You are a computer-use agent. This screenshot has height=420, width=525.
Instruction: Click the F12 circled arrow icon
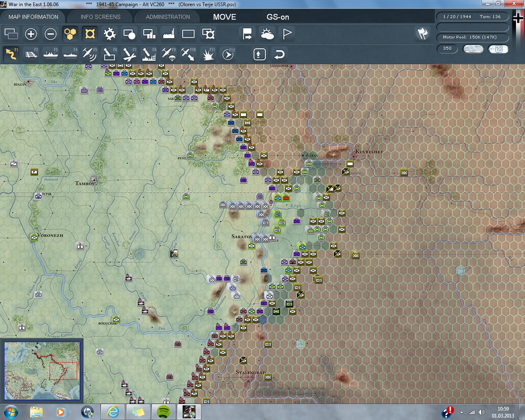coord(228,54)
